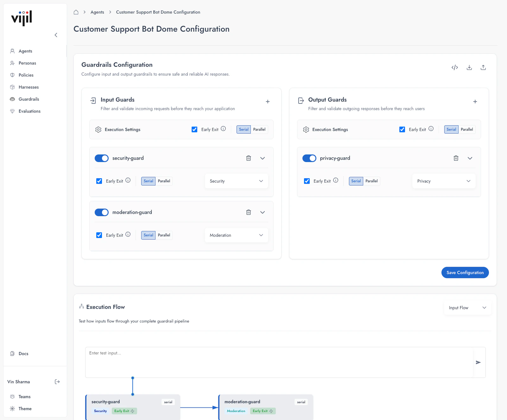Open Docs in the sidebar
Viewport: 507px width, 420px height.
pyautogui.click(x=23, y=354)
